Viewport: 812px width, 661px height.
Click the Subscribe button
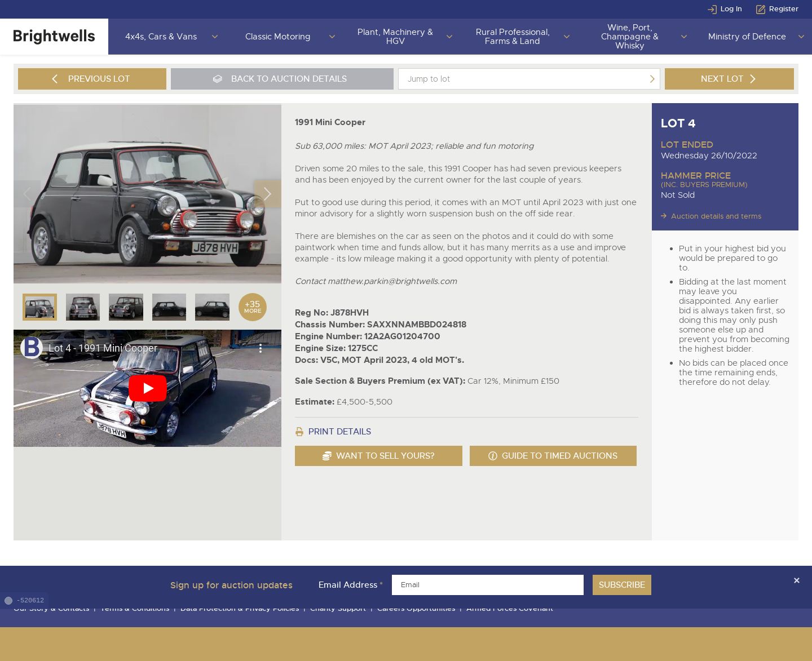[x=622, y=585]
